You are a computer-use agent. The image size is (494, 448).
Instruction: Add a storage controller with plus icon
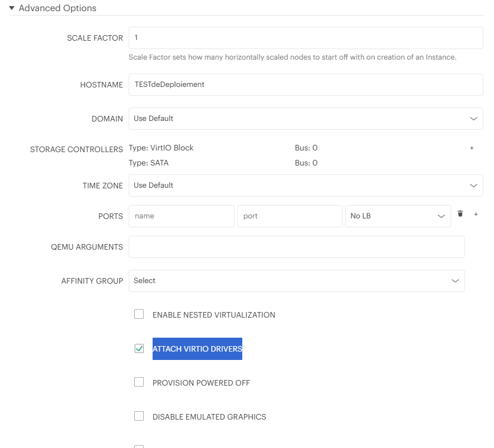pyautogui.click(x=472, y=148)
